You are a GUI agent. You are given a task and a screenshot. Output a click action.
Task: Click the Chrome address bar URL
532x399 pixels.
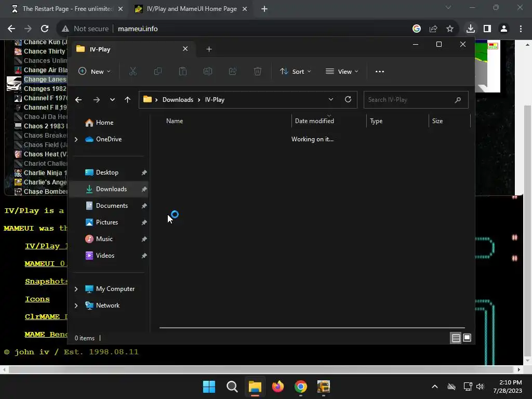coord(138,29)
